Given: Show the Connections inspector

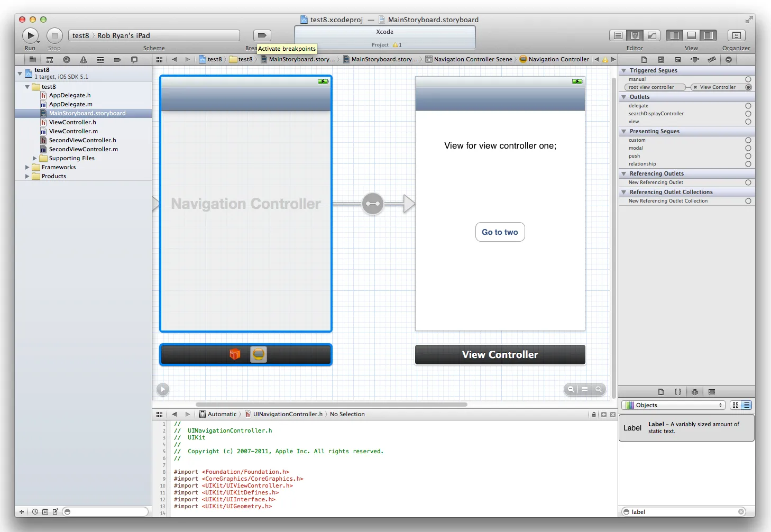Looking at the screenshot, I should click(x=729, y=60).
